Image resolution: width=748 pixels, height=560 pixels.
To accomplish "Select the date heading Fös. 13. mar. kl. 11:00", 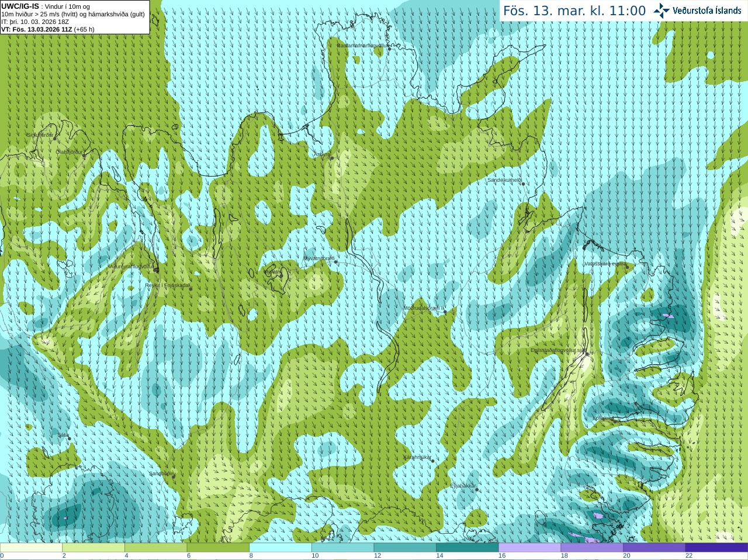I will coord(574,11).
